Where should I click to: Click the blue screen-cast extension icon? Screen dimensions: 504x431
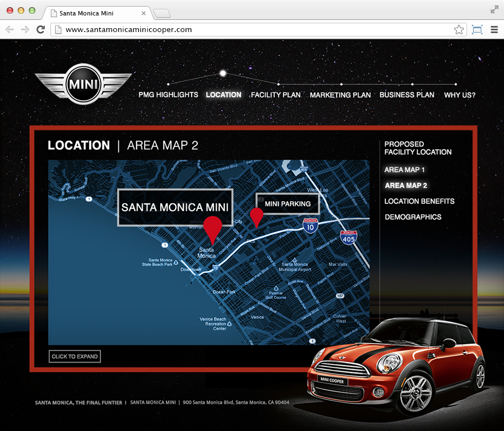(477, 30)
